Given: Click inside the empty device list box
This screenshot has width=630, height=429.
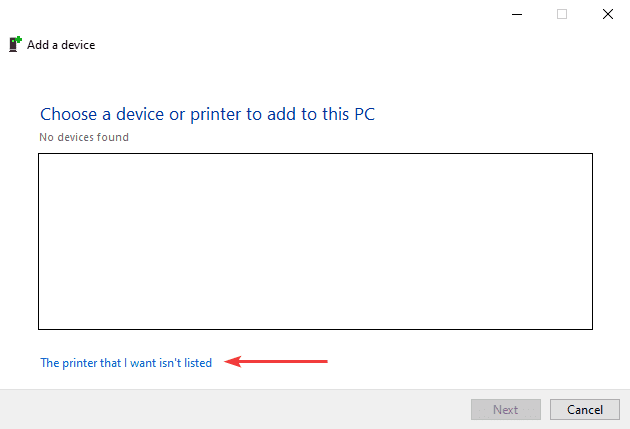Looking at the screenshot, I should click(x=315, y=241).
